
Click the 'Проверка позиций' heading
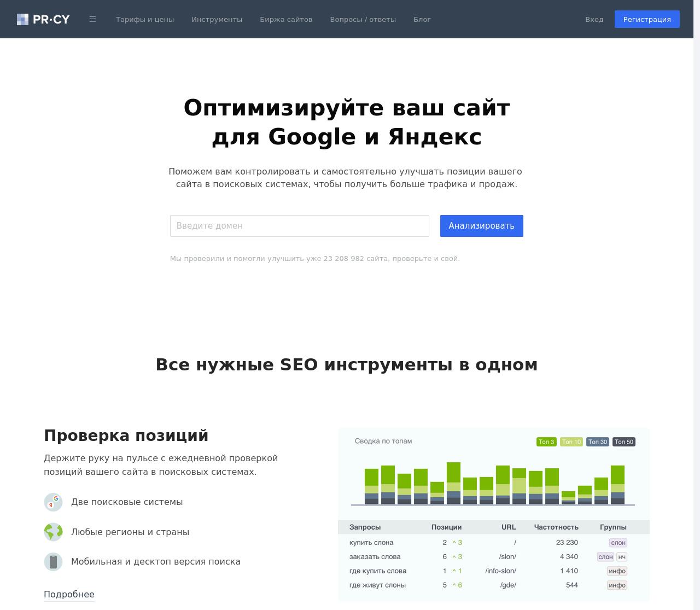click(x=126, y=436)
